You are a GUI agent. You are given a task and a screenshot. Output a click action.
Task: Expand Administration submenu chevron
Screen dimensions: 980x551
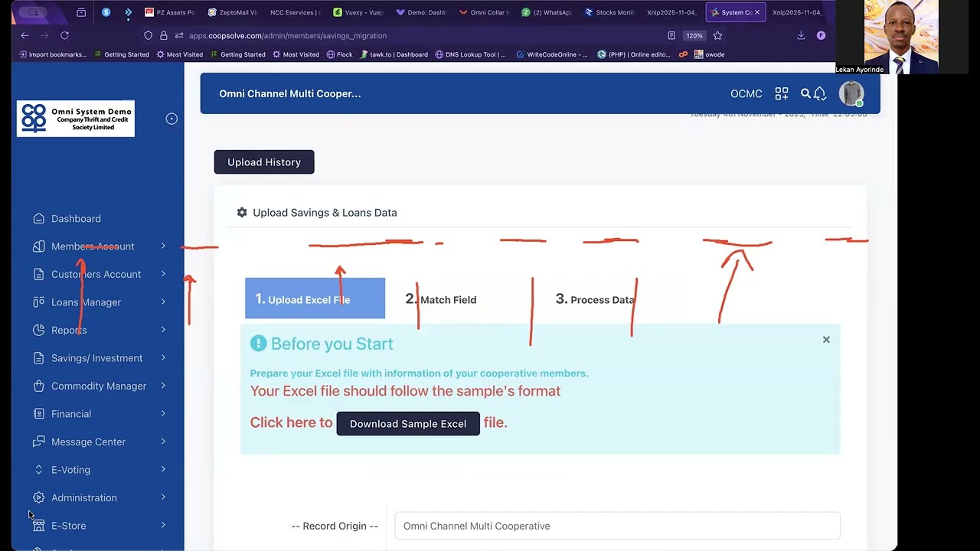163,497
